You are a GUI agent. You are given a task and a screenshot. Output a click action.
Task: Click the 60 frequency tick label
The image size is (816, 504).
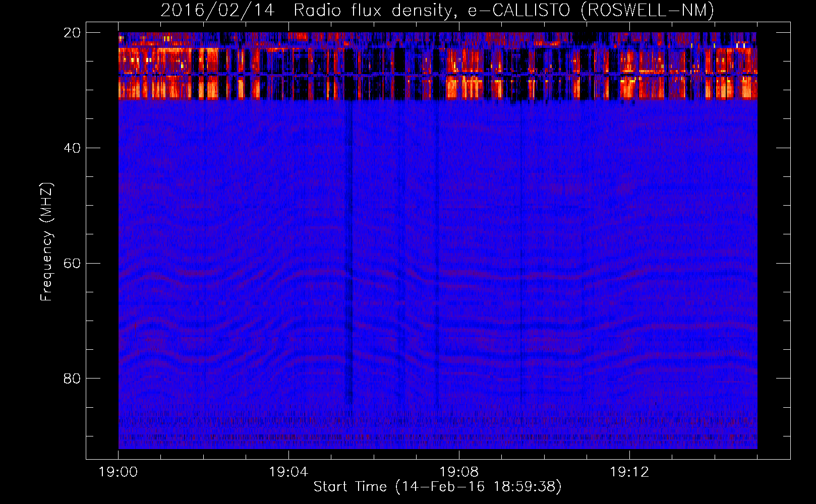coord(72,264)
